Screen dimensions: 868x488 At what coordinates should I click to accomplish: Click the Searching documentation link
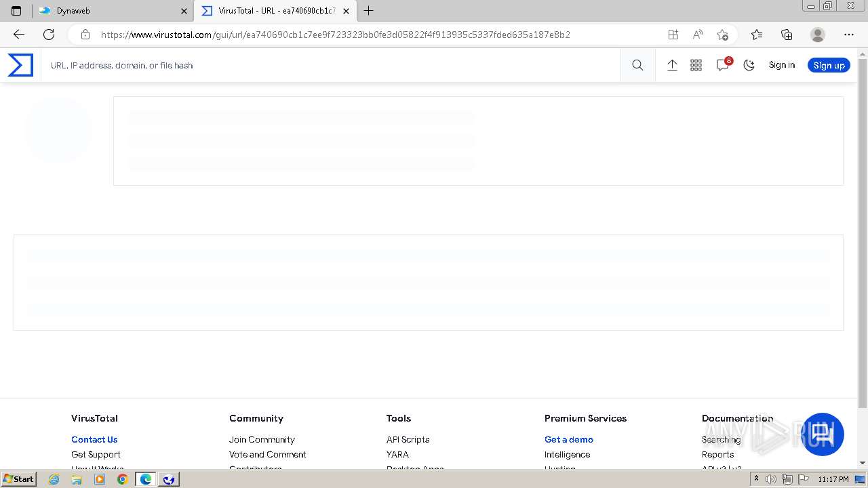tap(721, 439)
